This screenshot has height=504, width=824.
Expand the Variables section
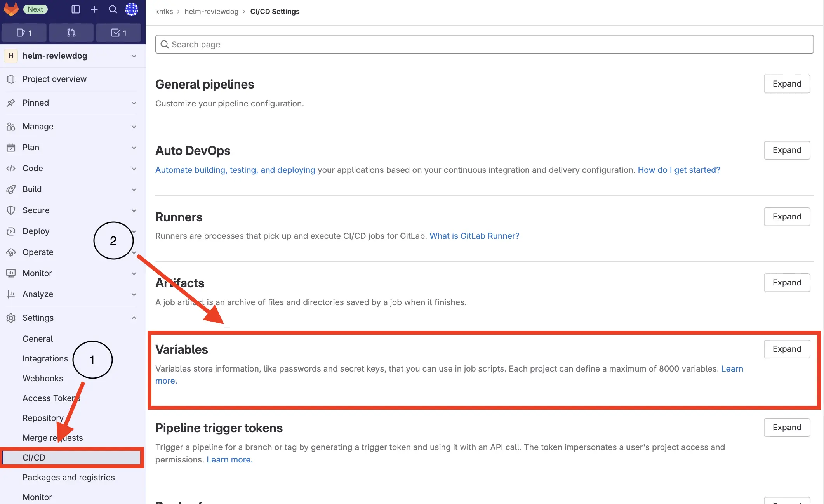[787, 349]
